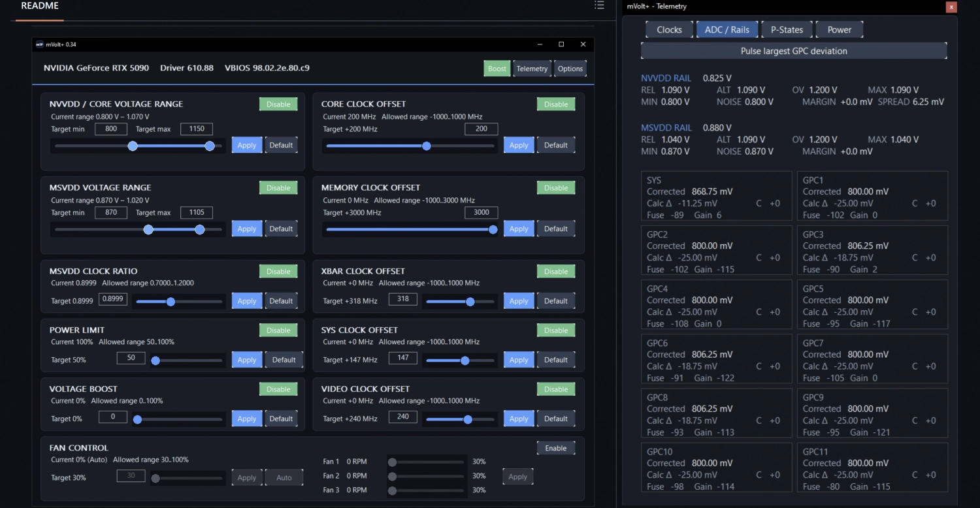Apply the MSVDD voltage range
The width and height of the screenshot is (980, 508).
pos(247,229)
